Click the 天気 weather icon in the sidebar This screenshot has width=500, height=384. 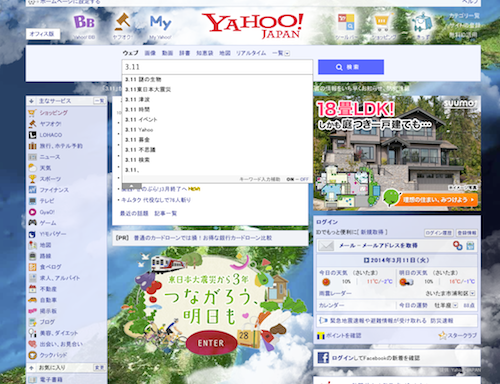(32, 168)
